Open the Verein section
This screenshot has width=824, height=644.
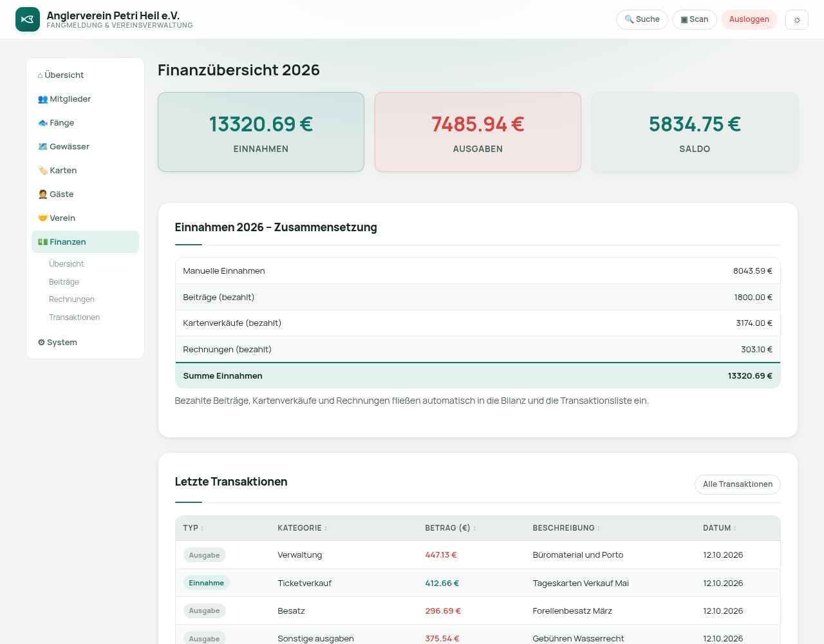click(x=85, y=218)
